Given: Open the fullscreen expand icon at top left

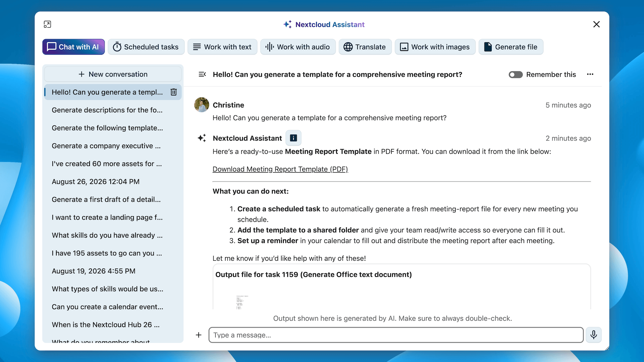Looking at the screenshot, I should [47, 24].
